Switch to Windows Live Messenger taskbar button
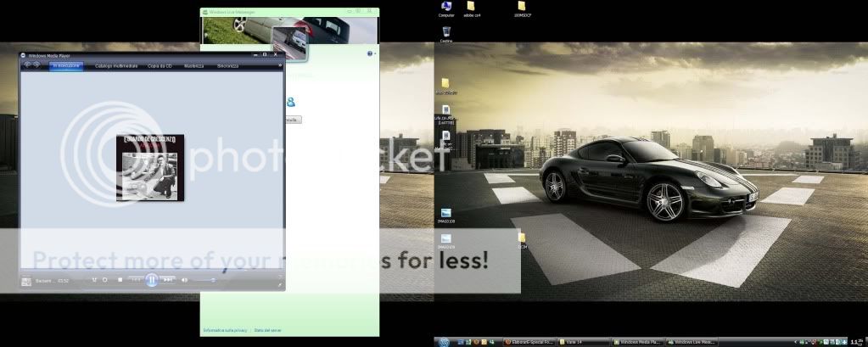Viewport: 868px width, 347px height. pyautogui.click(x=691, y=343)
